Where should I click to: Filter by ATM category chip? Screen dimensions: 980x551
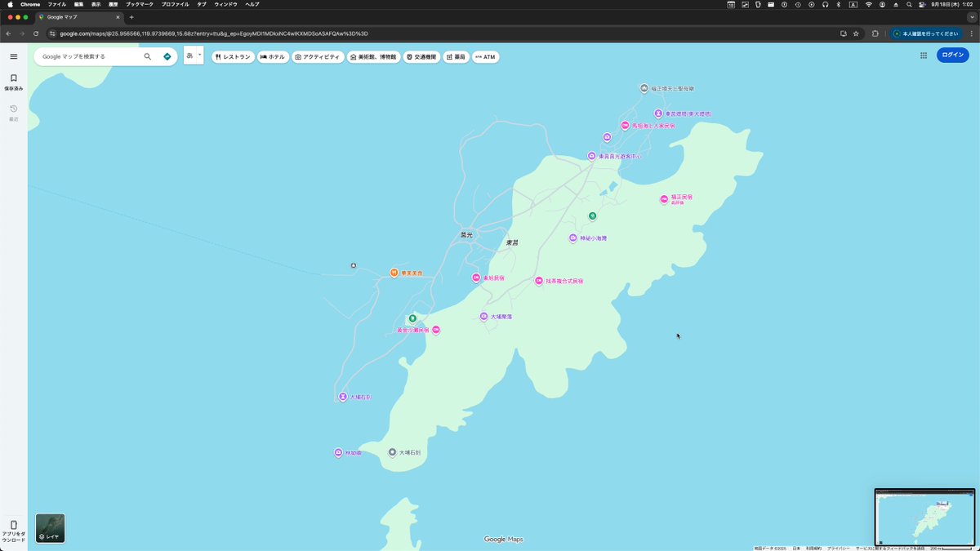[485, 57]
